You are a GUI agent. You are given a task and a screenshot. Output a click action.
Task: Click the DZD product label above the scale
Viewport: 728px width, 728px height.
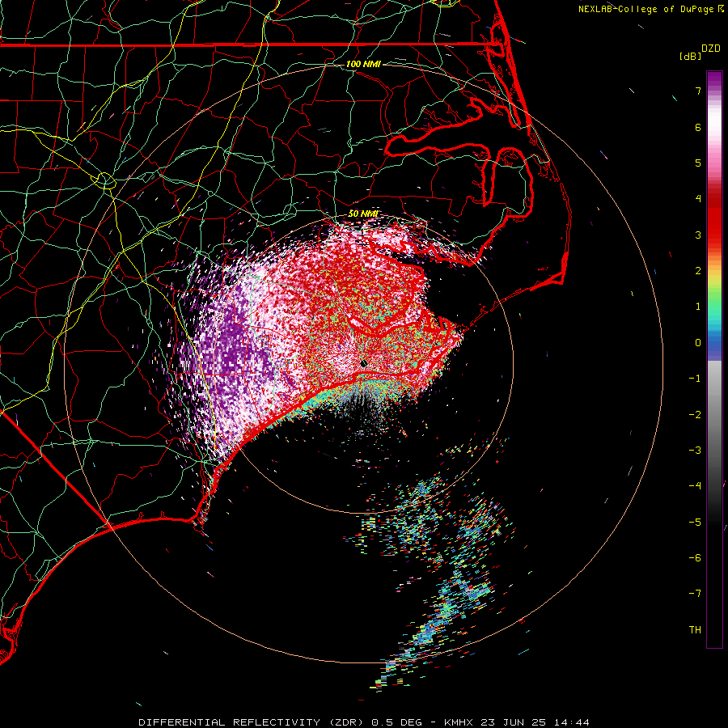click(711, 49)
